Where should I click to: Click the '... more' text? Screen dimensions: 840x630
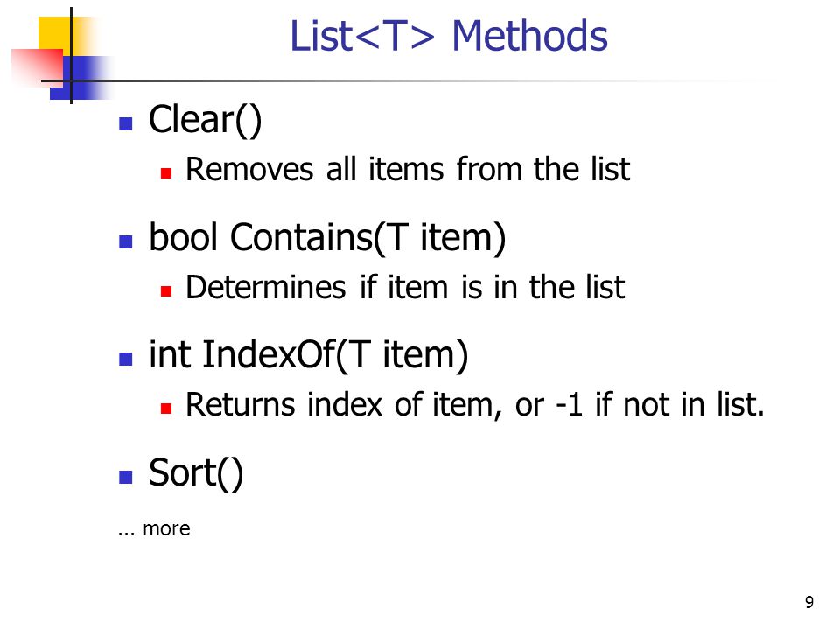(154, 528)
